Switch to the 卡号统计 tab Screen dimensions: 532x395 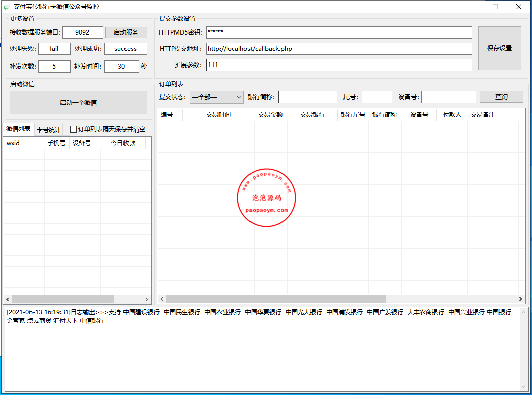[x=49, y=129]
